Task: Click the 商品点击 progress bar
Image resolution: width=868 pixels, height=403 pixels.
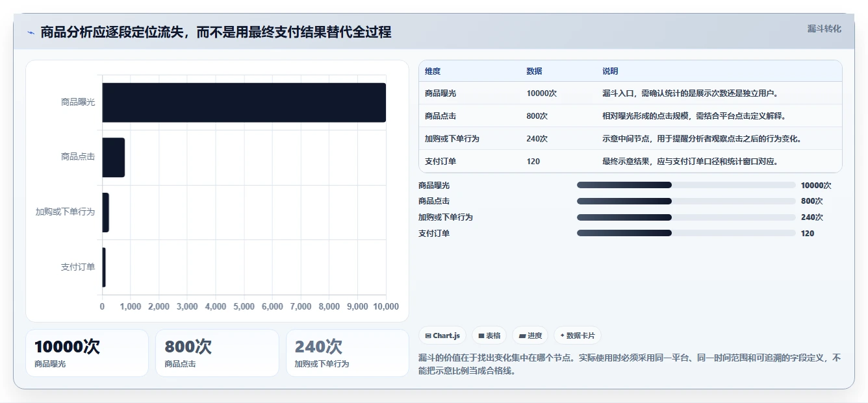Action: tap(686, 201)
